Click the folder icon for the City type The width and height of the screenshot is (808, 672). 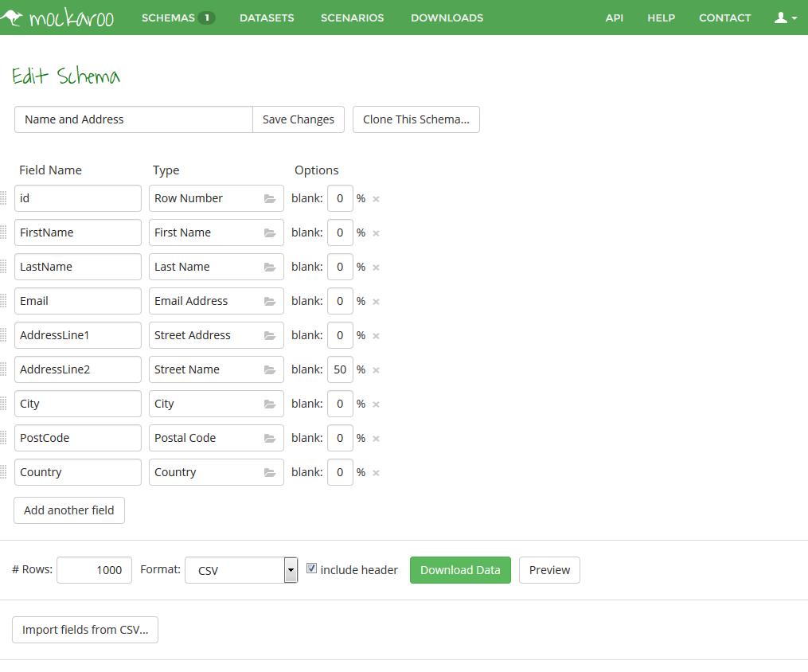pyautogui.click(x=271, y=404)
